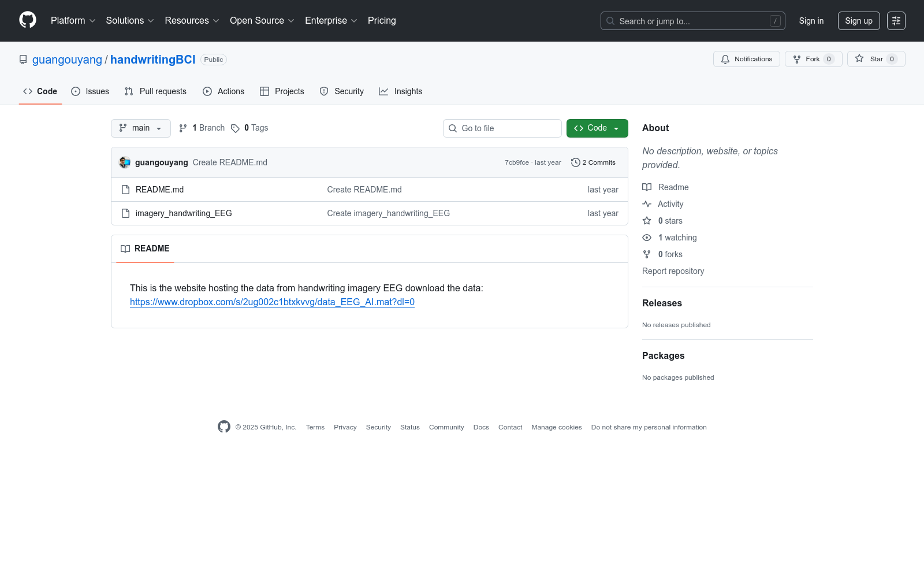The image size is (924, 578).
Task: Open the Projects tab
Action: click(282, 91)
